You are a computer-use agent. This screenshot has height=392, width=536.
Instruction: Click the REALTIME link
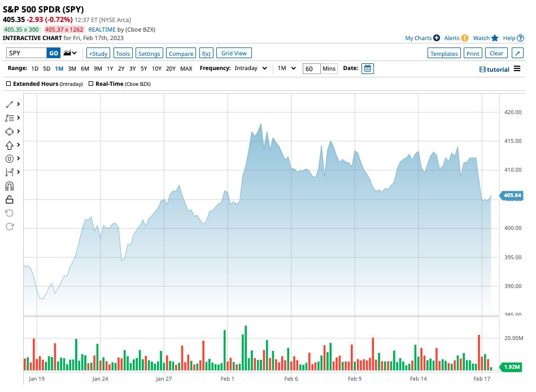[x=102, y=29]
